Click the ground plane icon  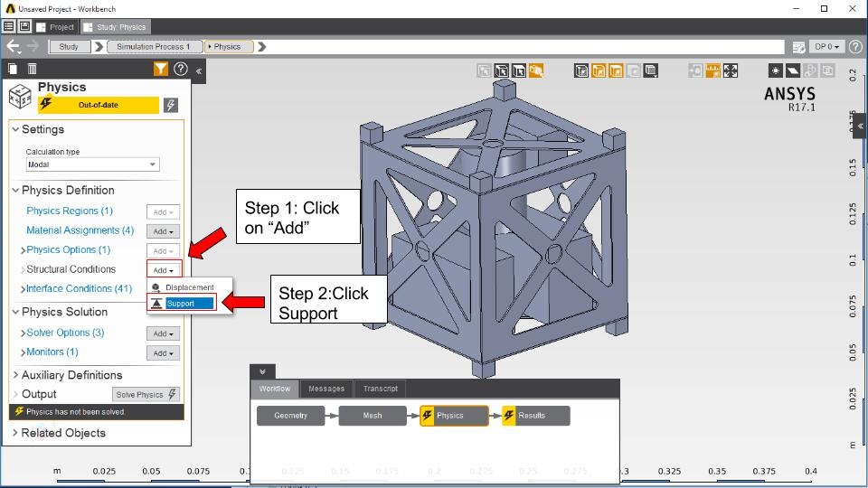[x=793, y=70]
